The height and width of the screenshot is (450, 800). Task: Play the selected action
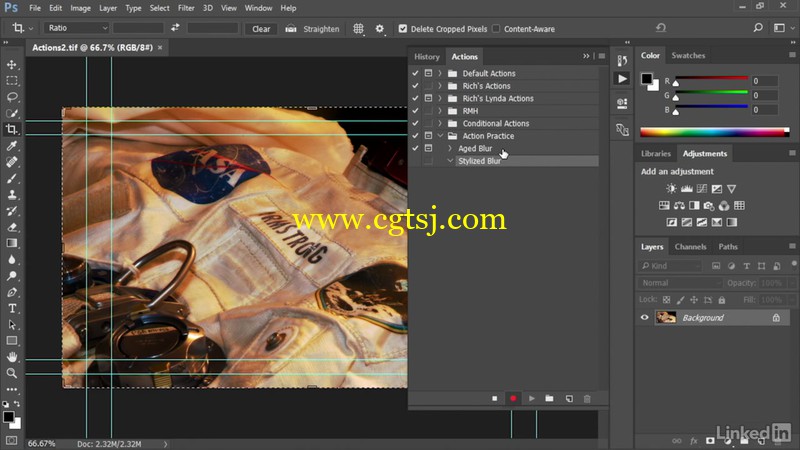tap(532, 398)
